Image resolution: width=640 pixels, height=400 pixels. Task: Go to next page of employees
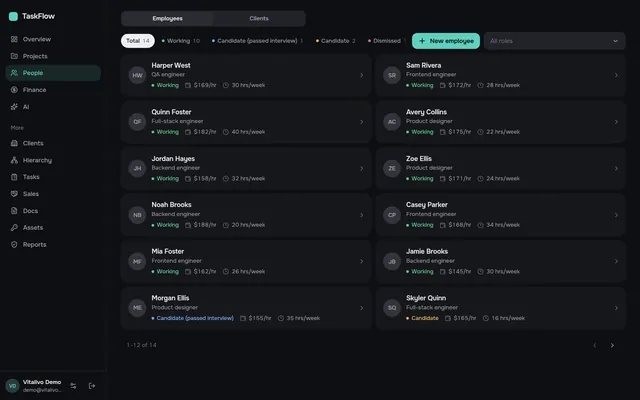[612, 345]
